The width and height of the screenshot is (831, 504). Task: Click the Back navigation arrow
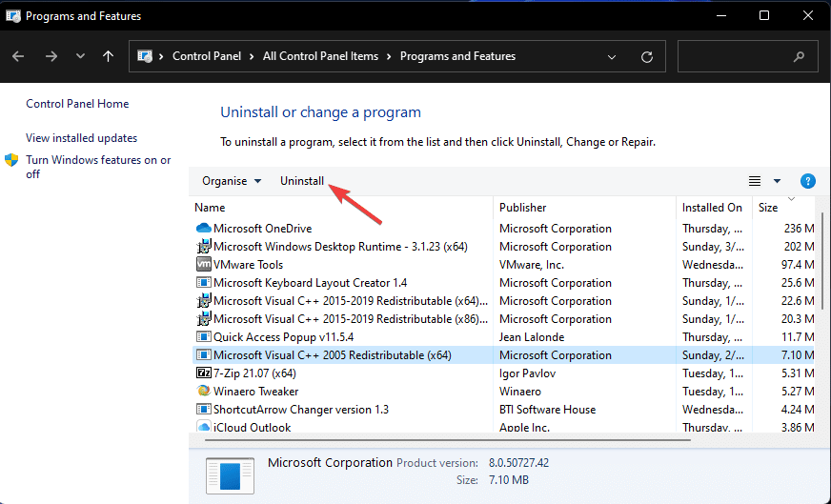(x=18, y=56)
